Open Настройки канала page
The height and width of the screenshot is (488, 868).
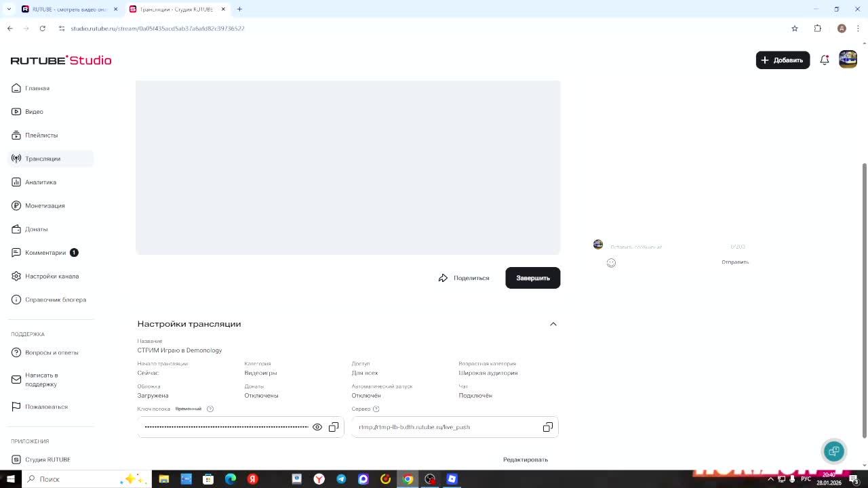(x=52, y=276)
